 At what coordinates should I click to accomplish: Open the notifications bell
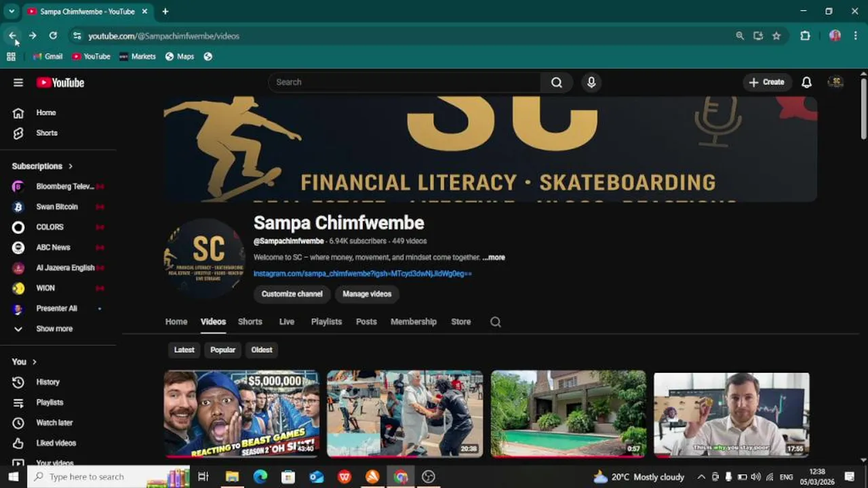806,83
